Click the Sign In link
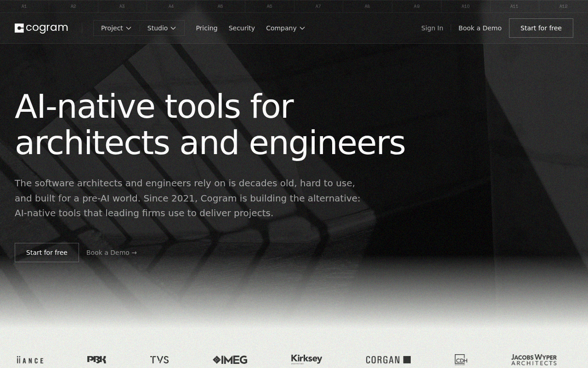 pyautogui.click(x=432, y=28)
